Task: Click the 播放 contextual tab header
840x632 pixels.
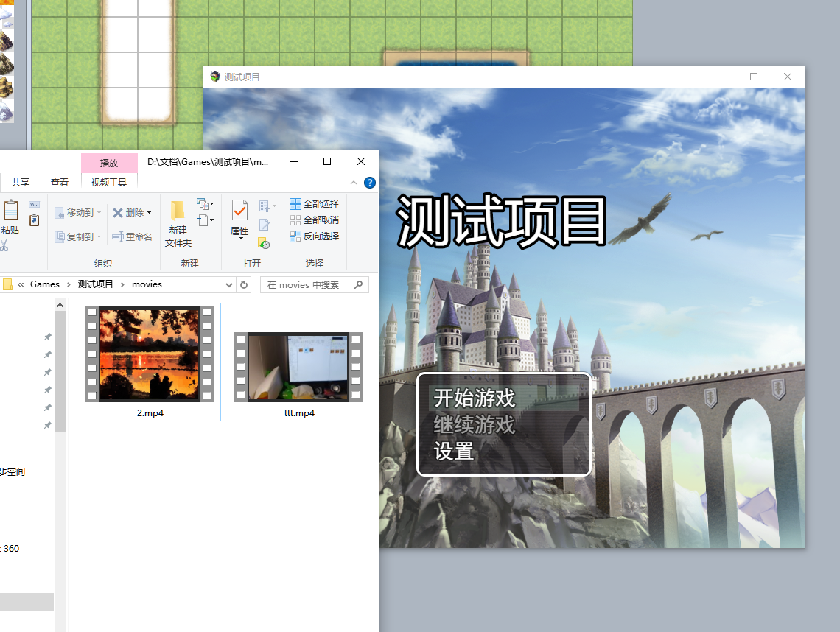Action: (x=109, y=163)
